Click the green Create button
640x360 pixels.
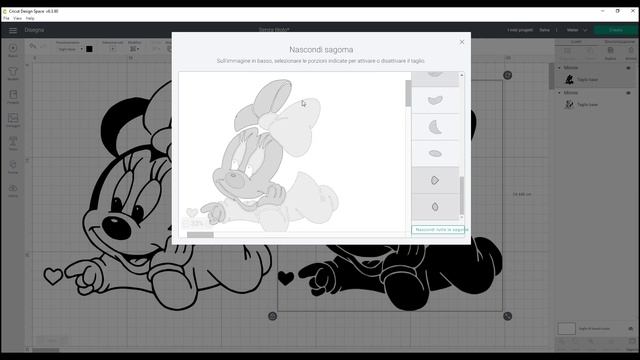tap(616, 30)
